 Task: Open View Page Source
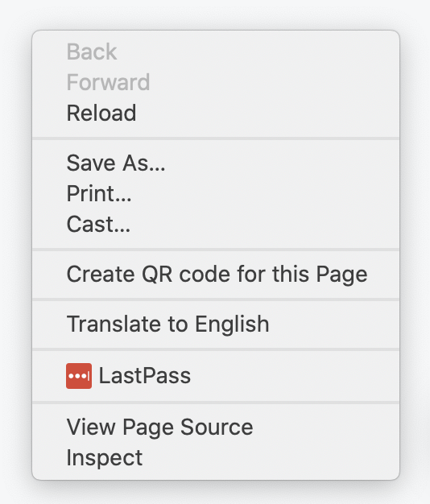click(x=216, y=427)
